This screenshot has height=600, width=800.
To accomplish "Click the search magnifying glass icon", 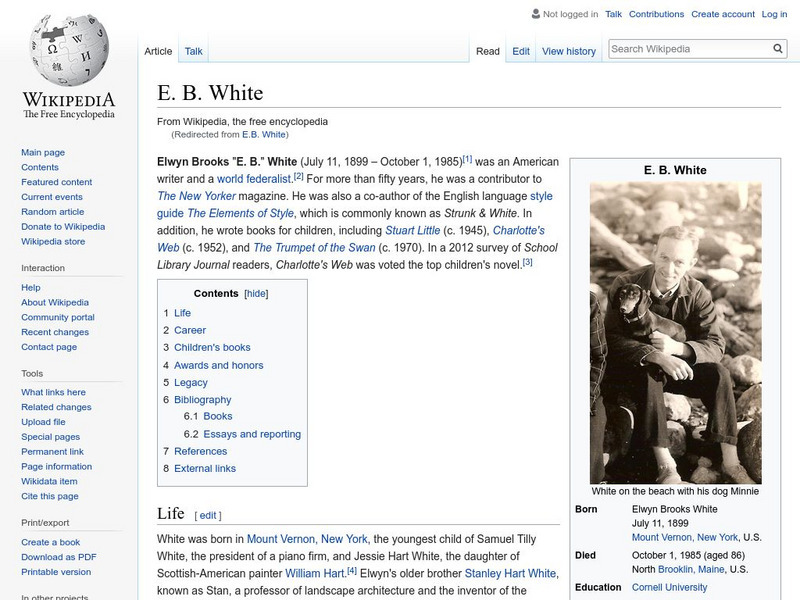I will pos(778,49).
